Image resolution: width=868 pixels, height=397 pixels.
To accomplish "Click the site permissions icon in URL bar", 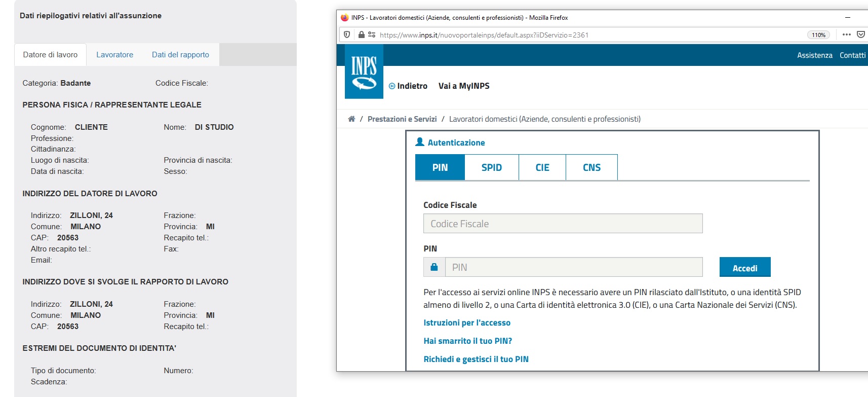I will 372,34.
